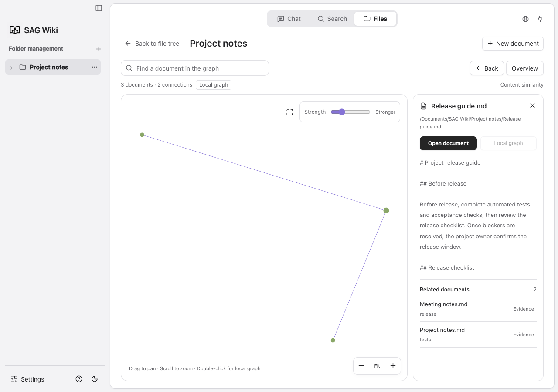Select the top-left graph node
This screenshot has height=392, width=558.
142,135
